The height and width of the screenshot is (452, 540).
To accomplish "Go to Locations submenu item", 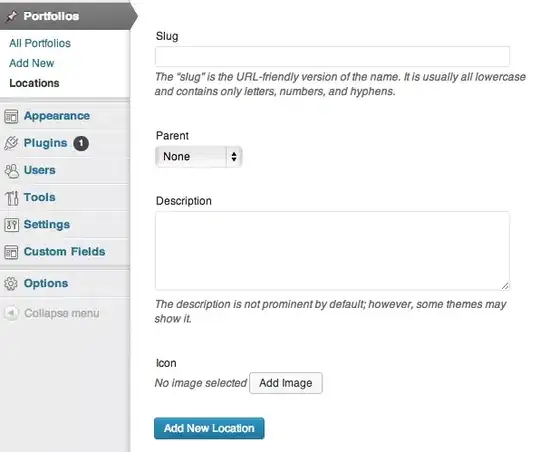I will point(34,83).
